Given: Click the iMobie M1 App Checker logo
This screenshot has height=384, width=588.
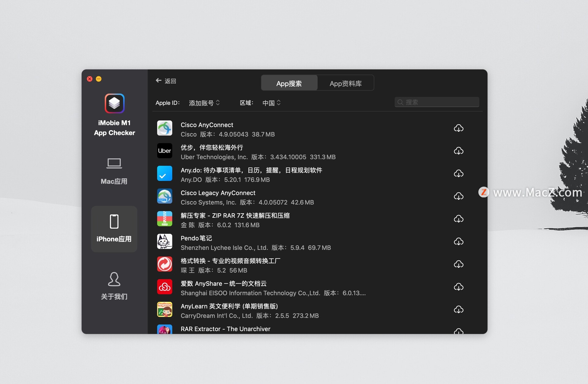Looking at the screenshot, I should (x=115, y=104).
